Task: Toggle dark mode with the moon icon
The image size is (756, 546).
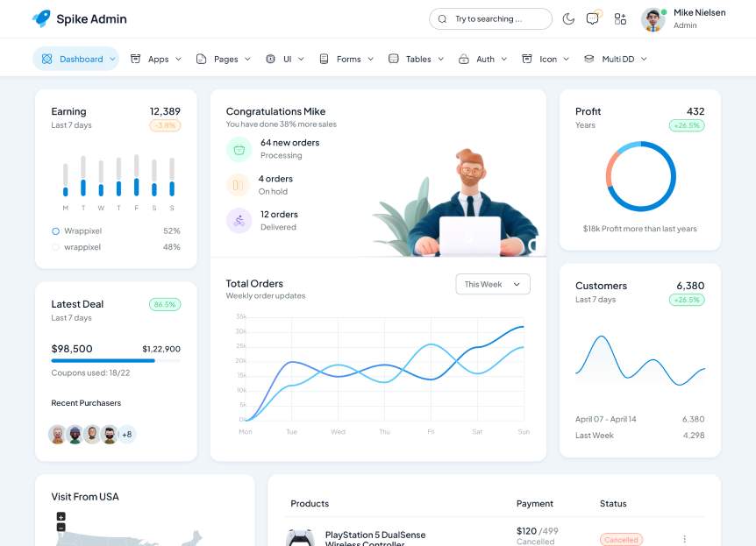Action: 568,18
